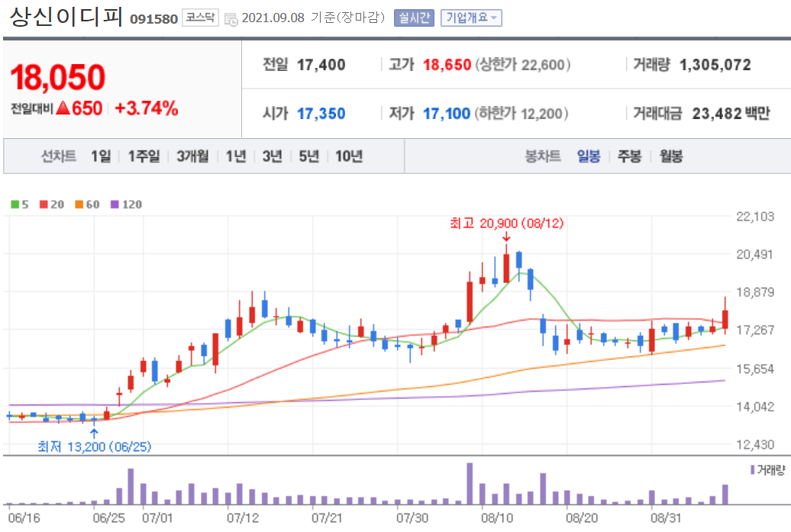Click the 20,491 price axis label
The width and height of the screenshot is (791, 532).
(755, 254)
